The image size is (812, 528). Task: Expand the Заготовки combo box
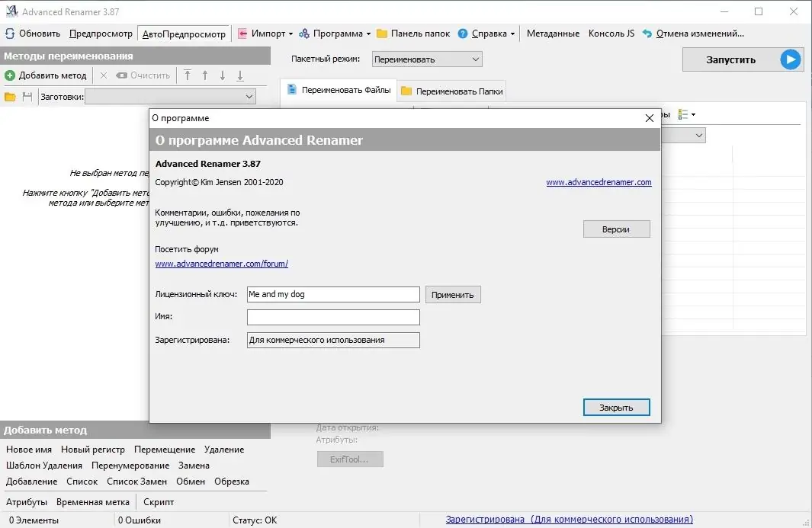point(249,96)
